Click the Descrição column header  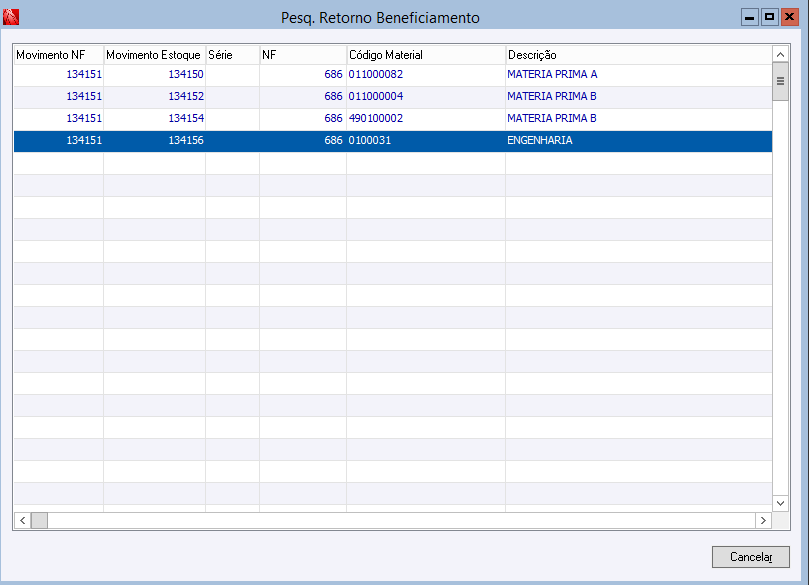click(x=639, y=55)
